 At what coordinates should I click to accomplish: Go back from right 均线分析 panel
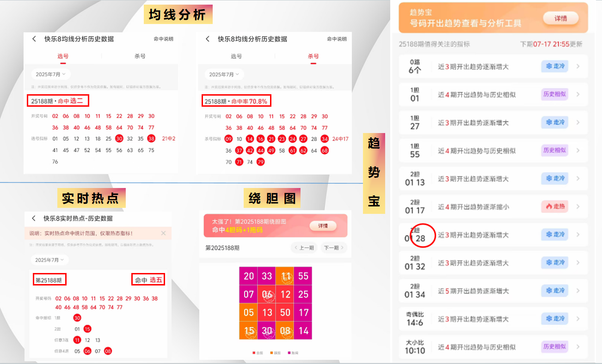tap(208, 39)
